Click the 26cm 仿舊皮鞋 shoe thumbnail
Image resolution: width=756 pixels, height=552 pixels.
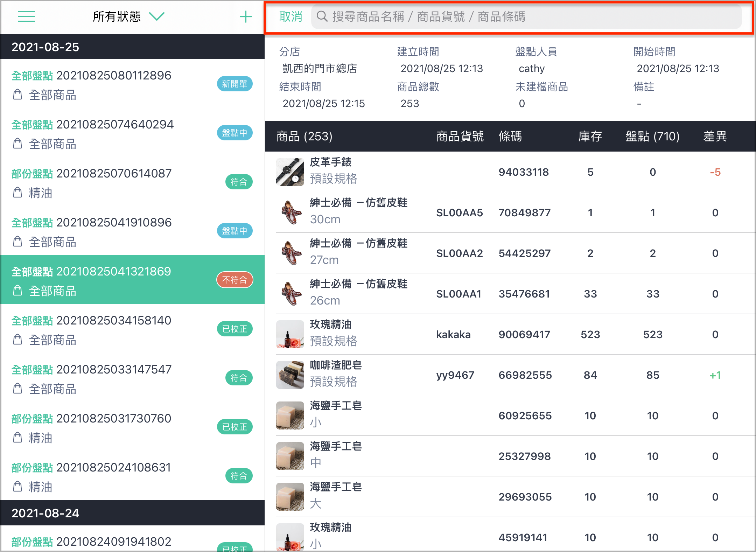coord(290,294)
